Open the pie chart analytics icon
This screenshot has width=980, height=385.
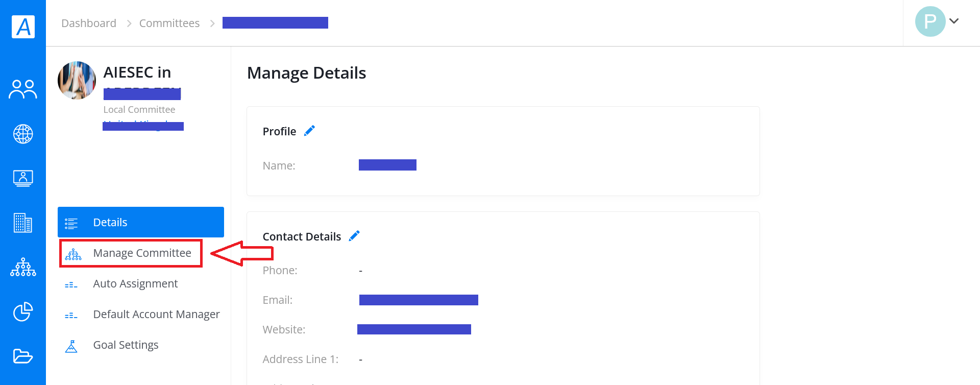pyautogui.click(x=23, y=311)
